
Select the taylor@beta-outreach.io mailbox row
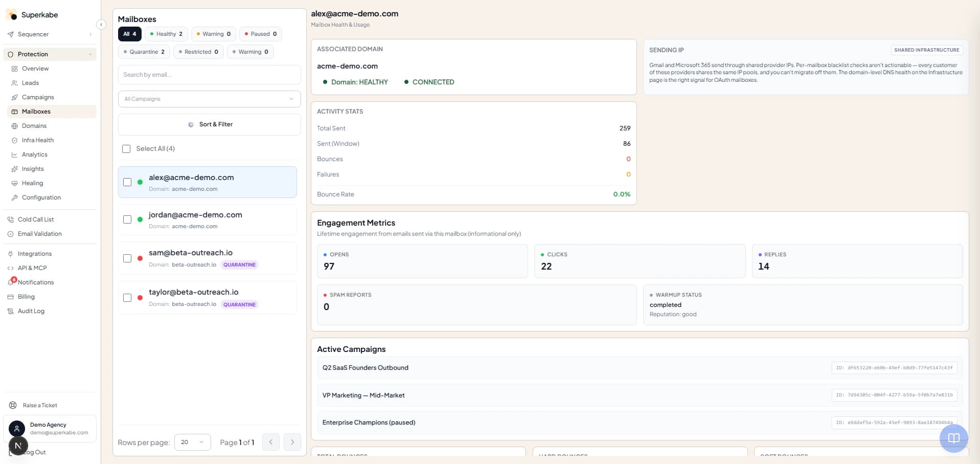pos(207,298)
